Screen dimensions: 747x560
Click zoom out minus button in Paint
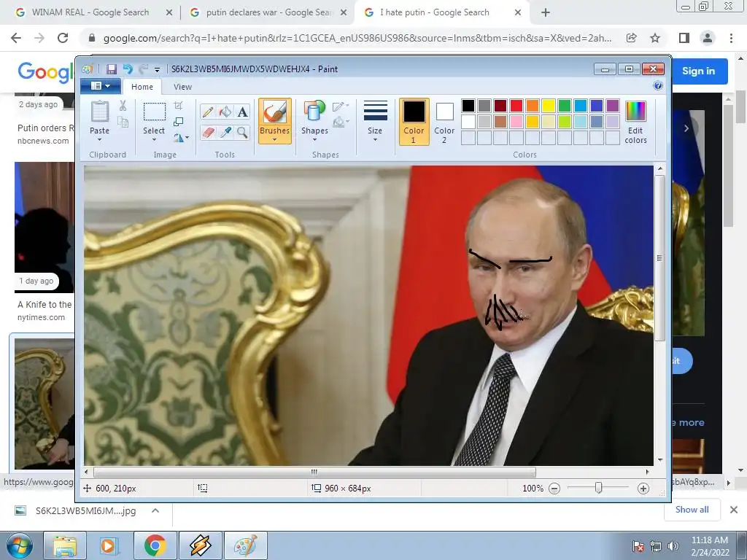tap(554, 489)
